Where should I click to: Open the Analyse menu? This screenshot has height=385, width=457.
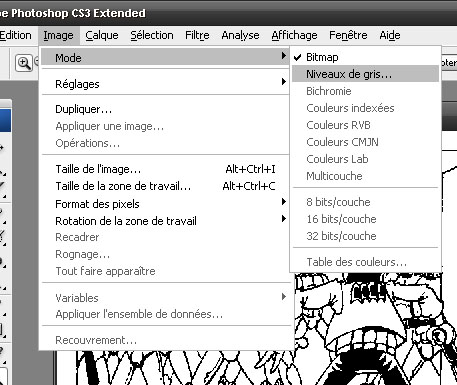pos(240,35)
